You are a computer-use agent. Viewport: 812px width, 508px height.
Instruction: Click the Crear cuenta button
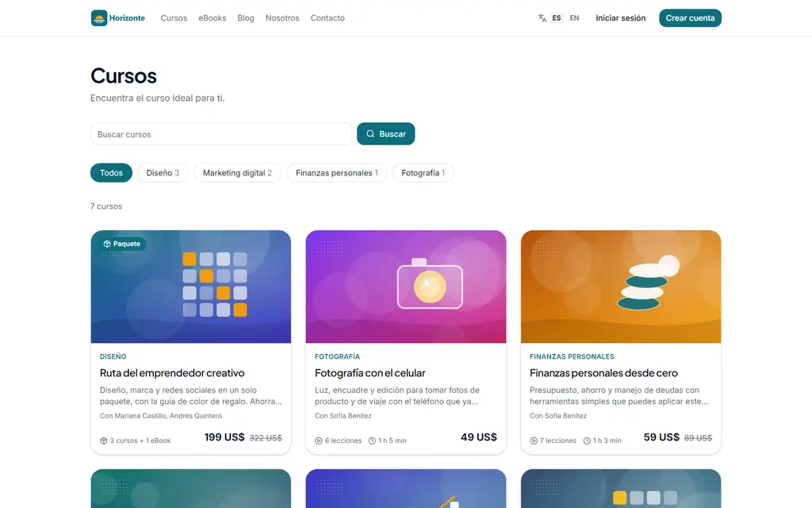point(690,18)
